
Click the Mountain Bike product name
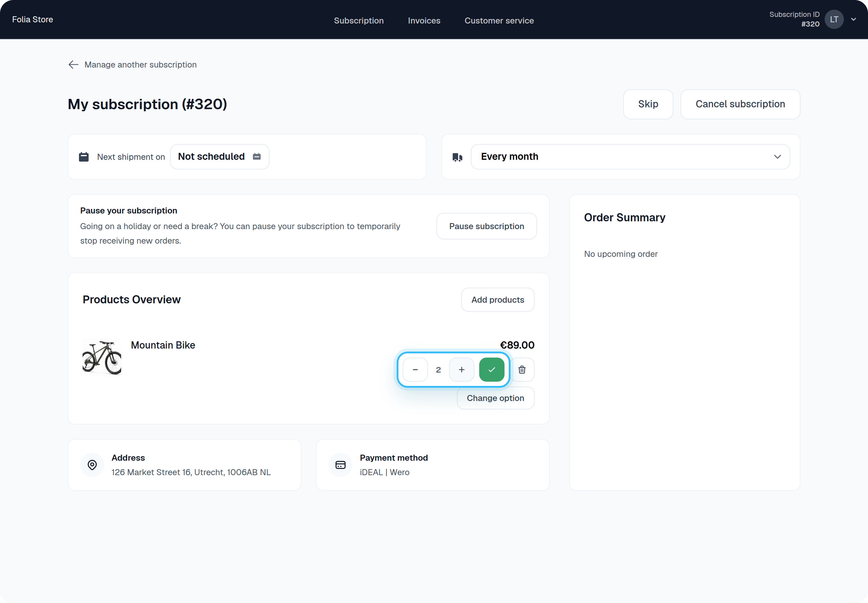[x=163, y=345]
